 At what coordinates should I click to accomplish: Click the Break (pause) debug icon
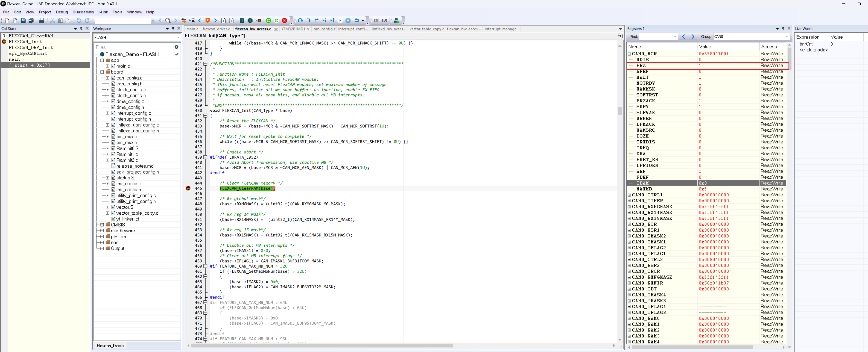(348, 21)
